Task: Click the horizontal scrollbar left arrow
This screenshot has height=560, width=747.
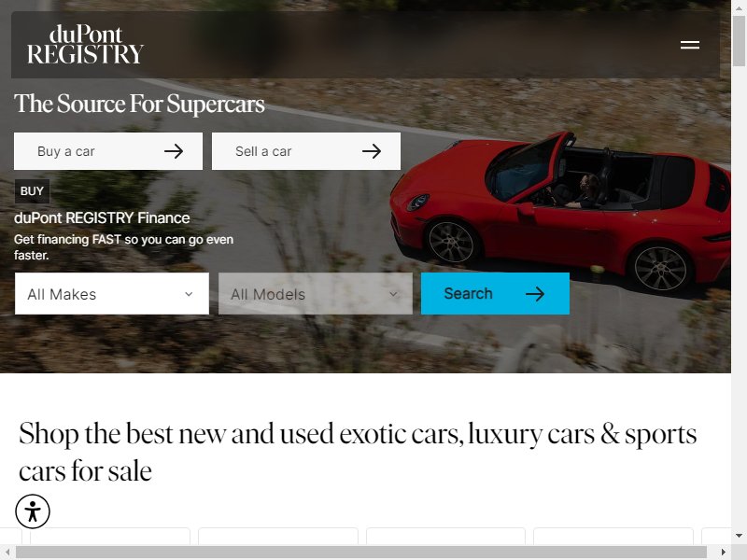Action: (x=7, y=552)
